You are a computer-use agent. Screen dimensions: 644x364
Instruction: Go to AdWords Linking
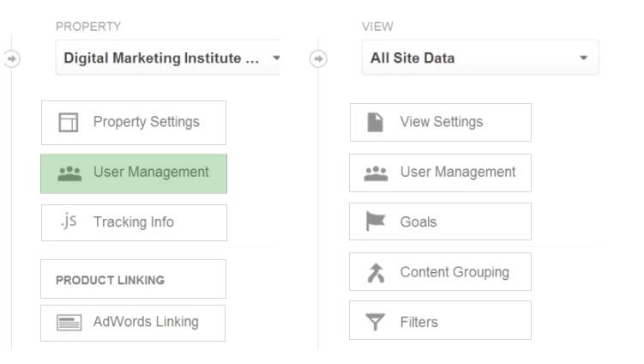point(133,323)
